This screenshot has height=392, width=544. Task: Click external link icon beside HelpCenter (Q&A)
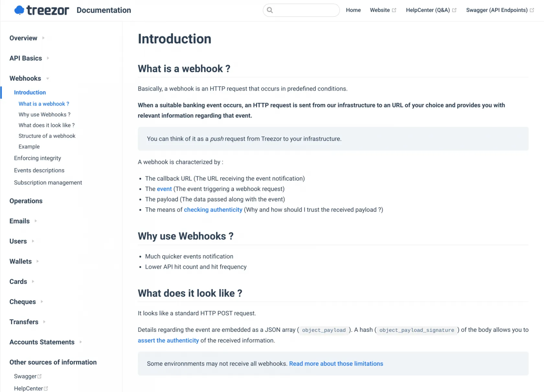tap(454, 10)
